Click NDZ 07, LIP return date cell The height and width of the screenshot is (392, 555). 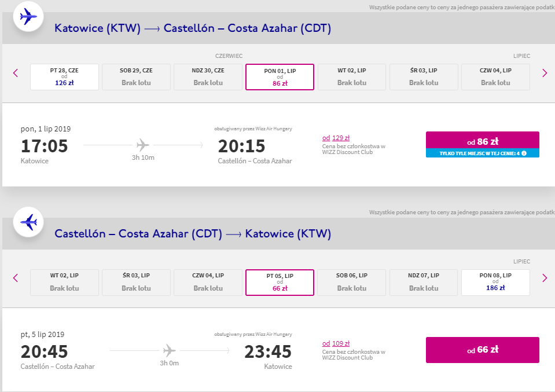point(424,282)
